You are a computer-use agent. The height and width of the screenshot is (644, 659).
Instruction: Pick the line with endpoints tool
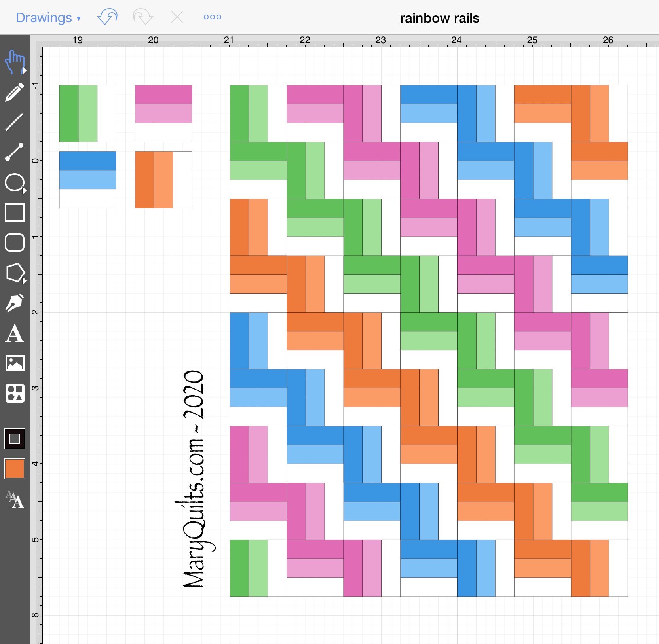(15, 152)
